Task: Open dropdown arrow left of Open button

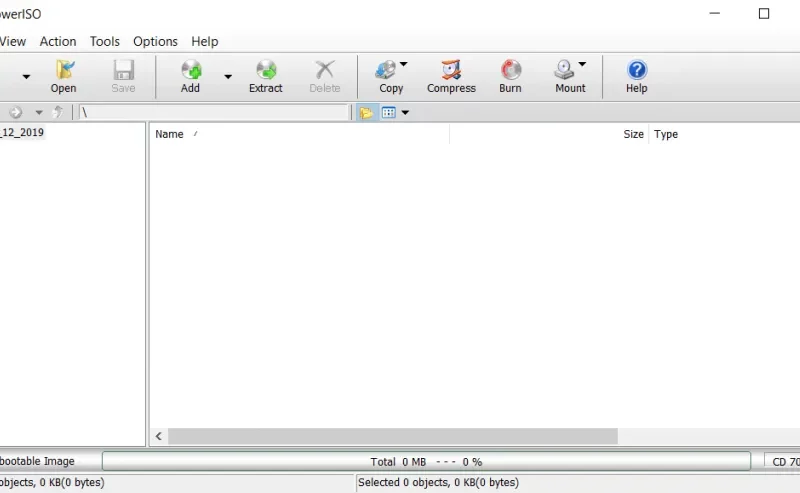Action: (26, 77)
